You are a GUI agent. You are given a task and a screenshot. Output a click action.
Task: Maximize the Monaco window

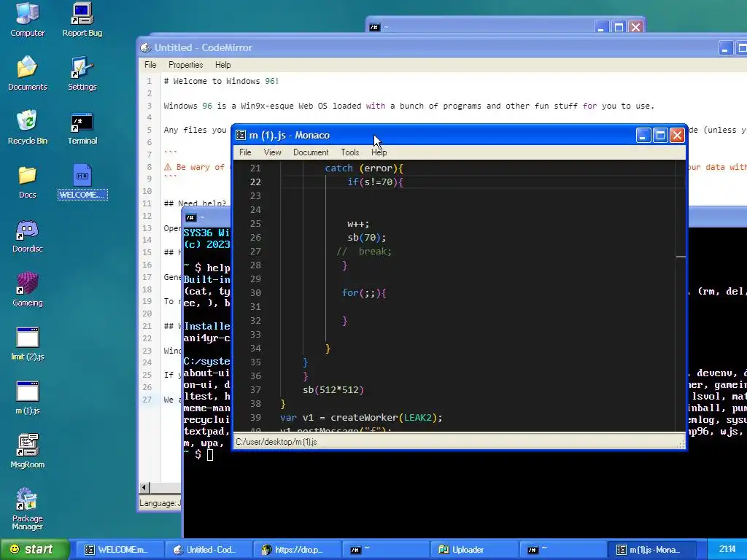pyautogui.click(x=660, y=136)
